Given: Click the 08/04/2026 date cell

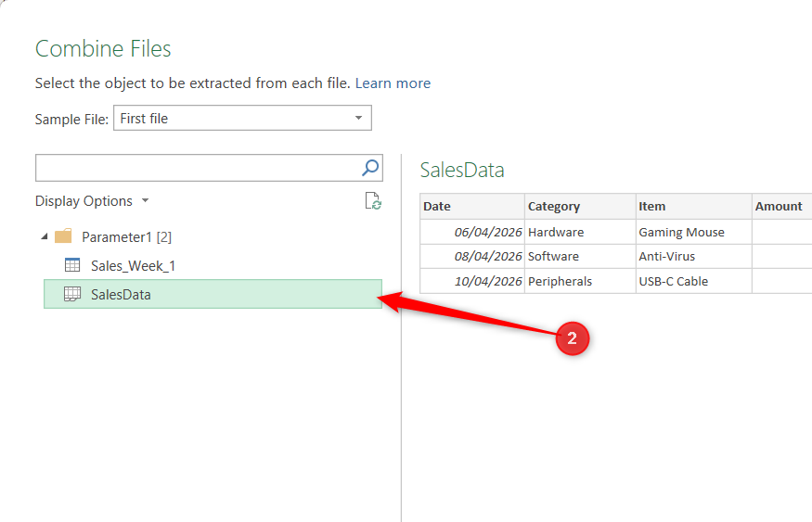Looking at the screenshot, I should (x=471, y=256).
